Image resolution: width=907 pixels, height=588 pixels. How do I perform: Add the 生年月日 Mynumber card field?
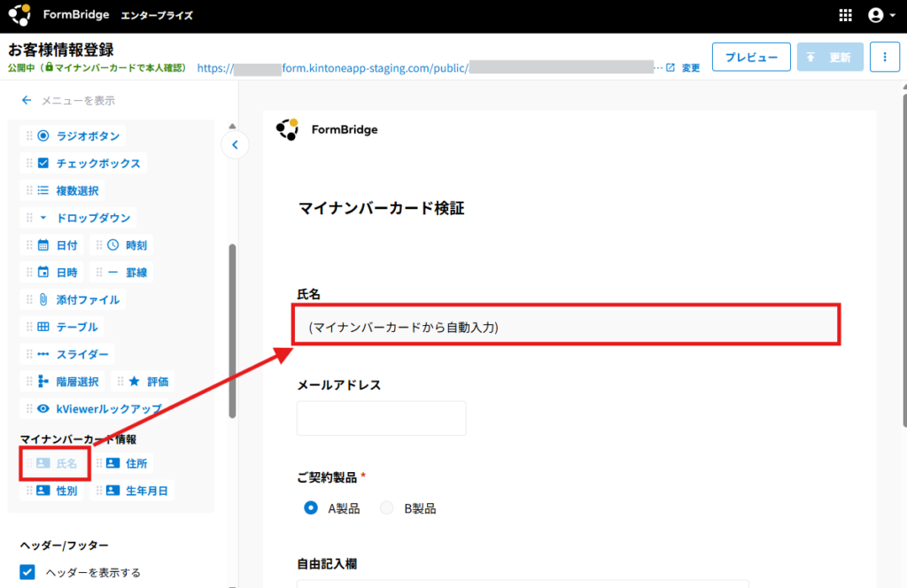(x=133, y=490)
